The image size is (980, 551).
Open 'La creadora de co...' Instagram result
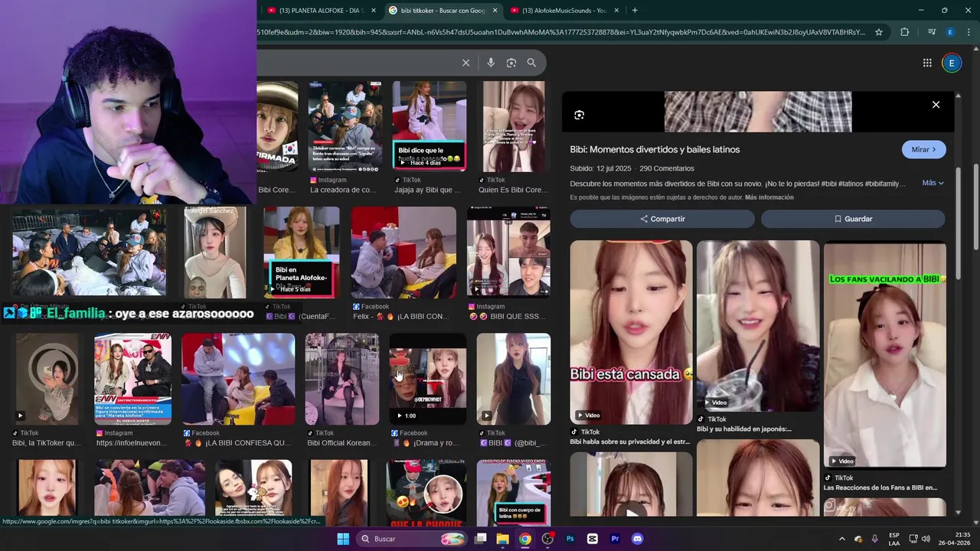click(343, 190)
